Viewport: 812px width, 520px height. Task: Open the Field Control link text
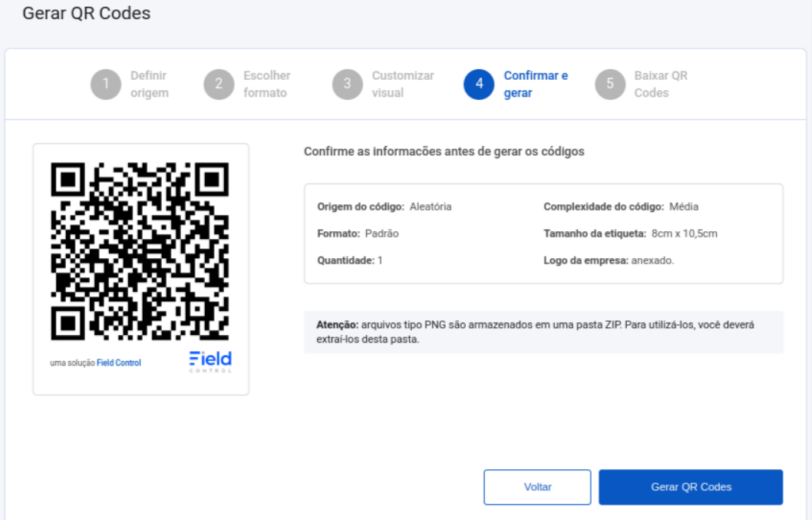[119, 363]
